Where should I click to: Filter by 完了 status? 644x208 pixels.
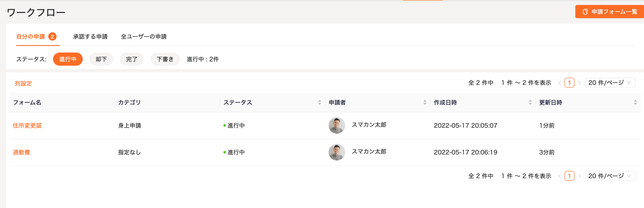(131, 59)
